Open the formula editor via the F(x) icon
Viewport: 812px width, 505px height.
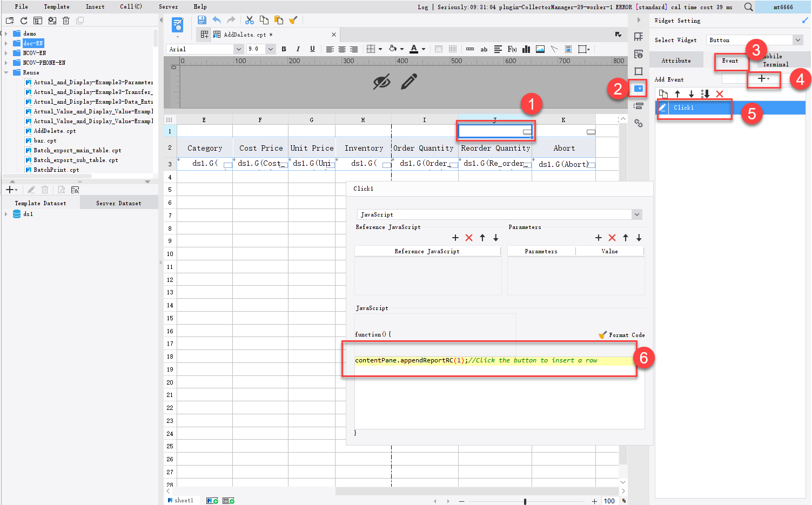[x=512, y=49]
